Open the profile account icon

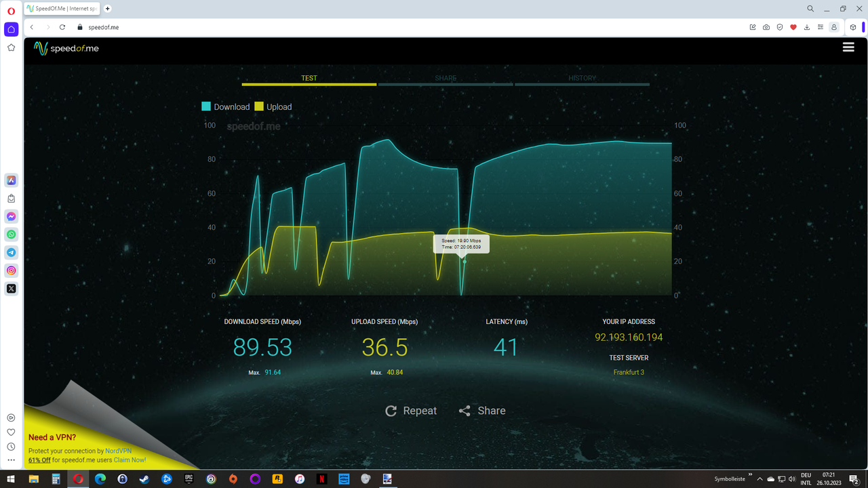(834, 27)
